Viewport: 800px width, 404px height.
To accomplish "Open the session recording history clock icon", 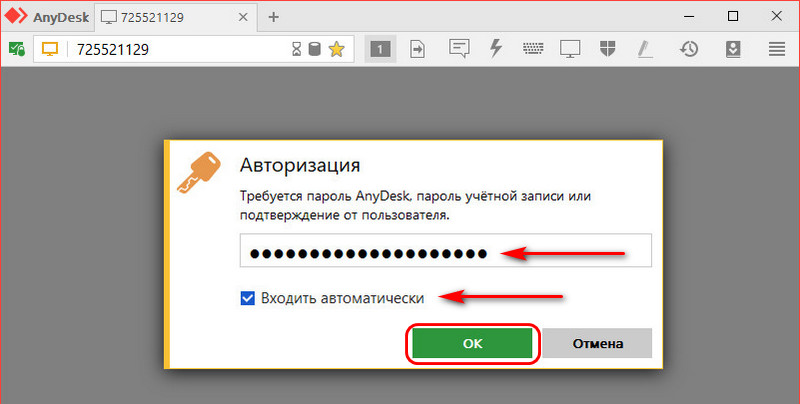I will click(689, 49).
